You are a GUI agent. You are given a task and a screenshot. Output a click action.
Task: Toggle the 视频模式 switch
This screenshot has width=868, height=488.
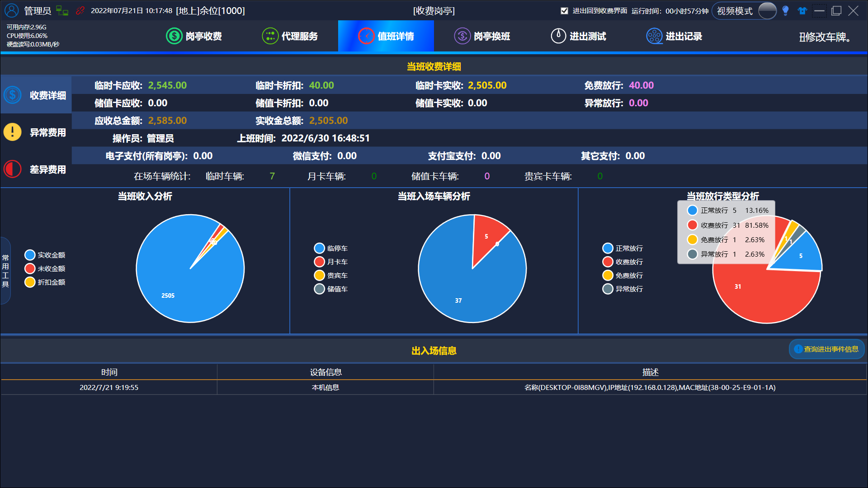pyautogui.click(x=767, y=11)
